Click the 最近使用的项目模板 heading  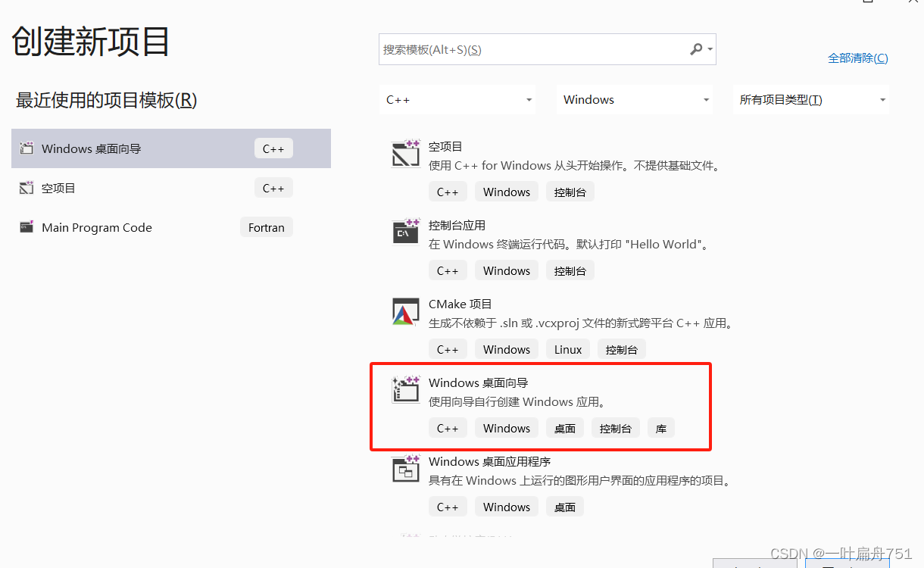tap(107, 100)
